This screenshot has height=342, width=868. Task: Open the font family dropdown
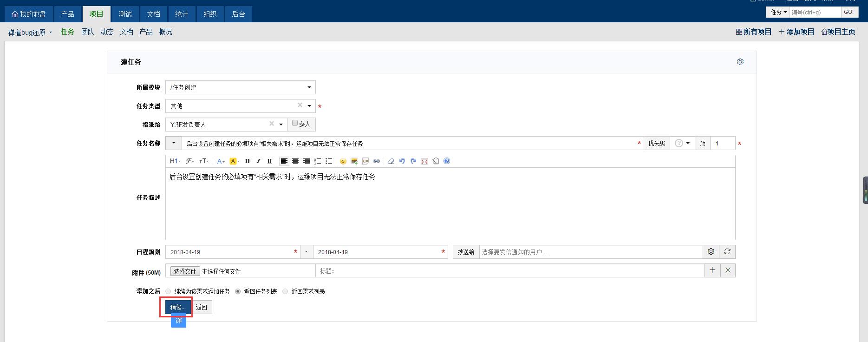pos(189,161)
